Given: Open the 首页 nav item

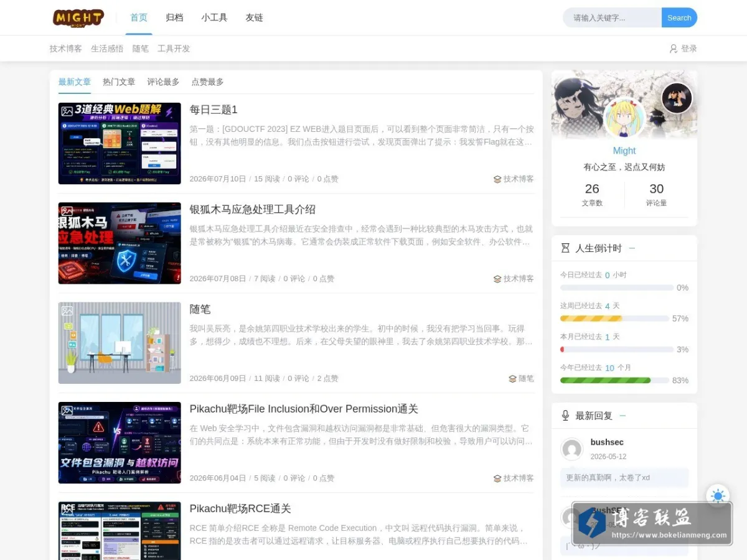Looking at the screenshot, I should pyautogui.click(x=139, y=17).
